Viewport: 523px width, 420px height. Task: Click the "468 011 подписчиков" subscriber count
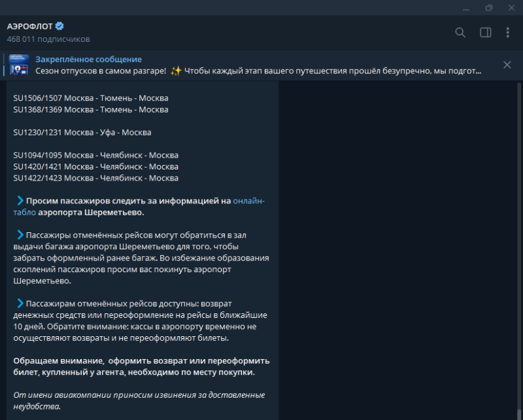coord(48,39)
